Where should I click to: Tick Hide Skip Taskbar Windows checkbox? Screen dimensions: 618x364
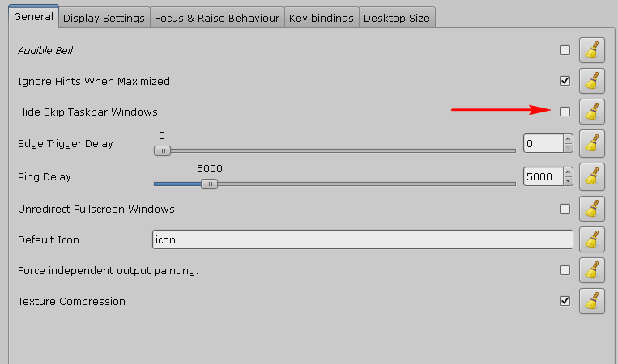[565, 112]
